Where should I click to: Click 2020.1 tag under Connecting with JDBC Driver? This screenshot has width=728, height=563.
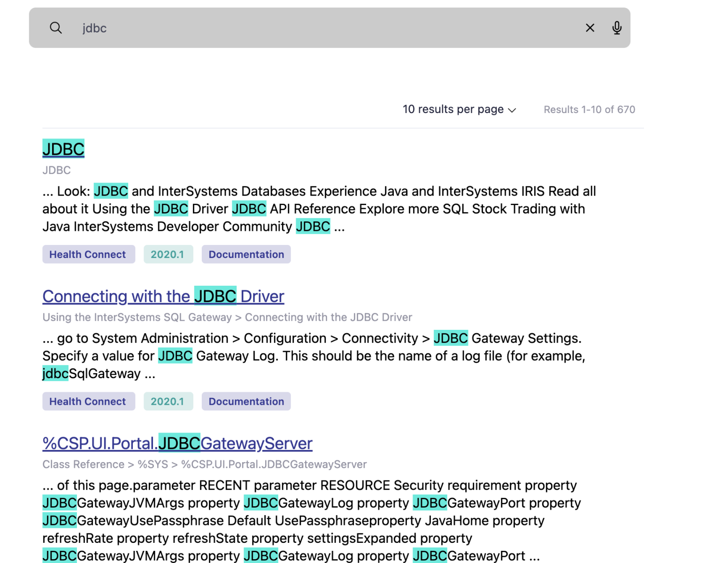(168, 402)
